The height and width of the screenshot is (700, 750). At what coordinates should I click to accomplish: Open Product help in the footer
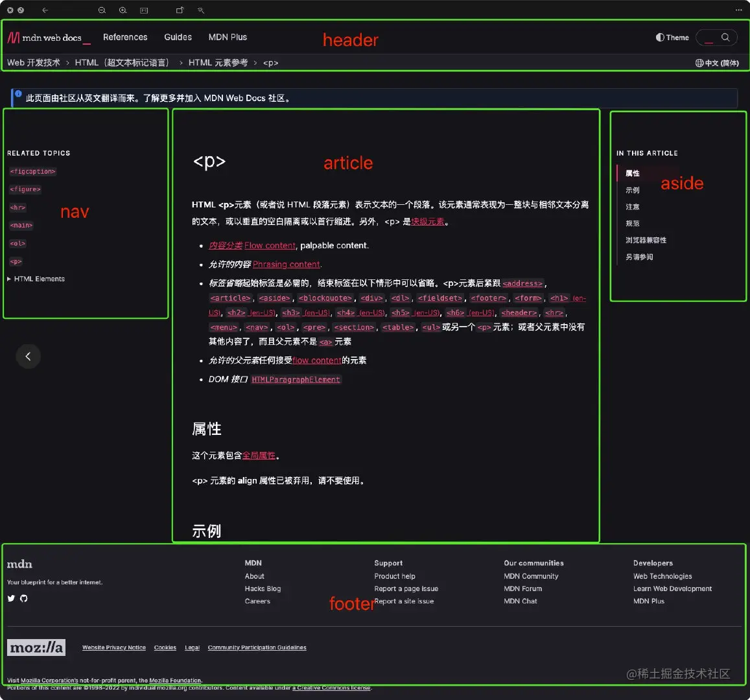coord(395,576)
